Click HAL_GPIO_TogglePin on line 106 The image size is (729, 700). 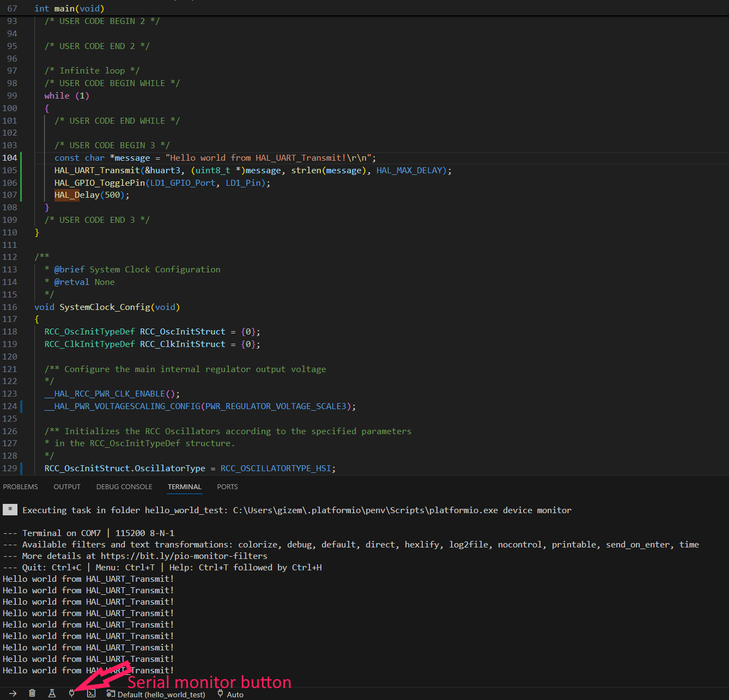(x=100, y=182)
